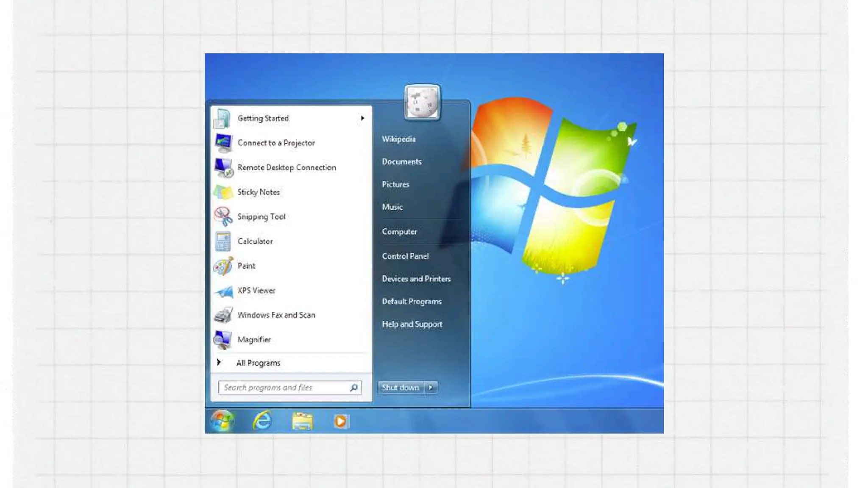Expand Getting Started submenu arrow
The height and width of the screenshot is (488, 868).
(362, 118)
